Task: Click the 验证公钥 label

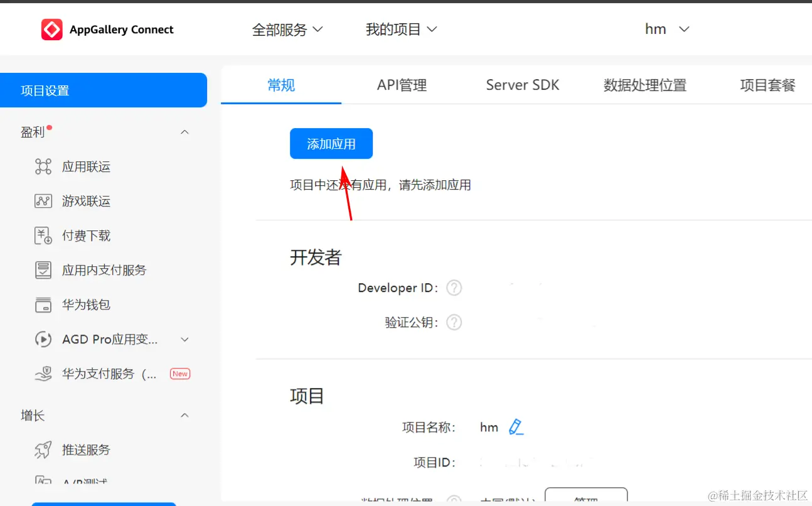Action: [x=412, y=322]
